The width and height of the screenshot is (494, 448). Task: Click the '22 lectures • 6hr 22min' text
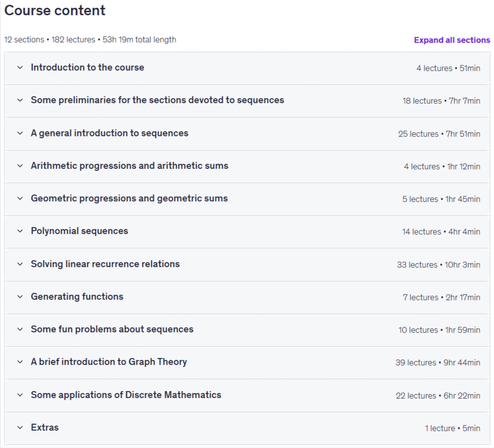(438, 396)
